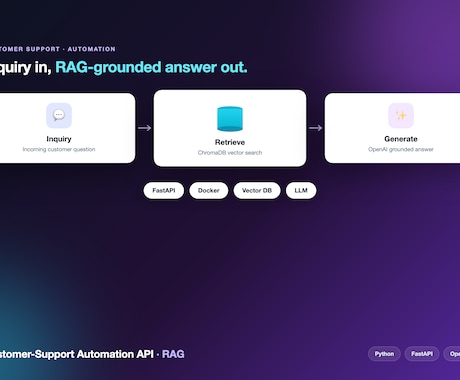
Task: Click the Customer-Support Automation API title
Action: click(x=77, y=354)
